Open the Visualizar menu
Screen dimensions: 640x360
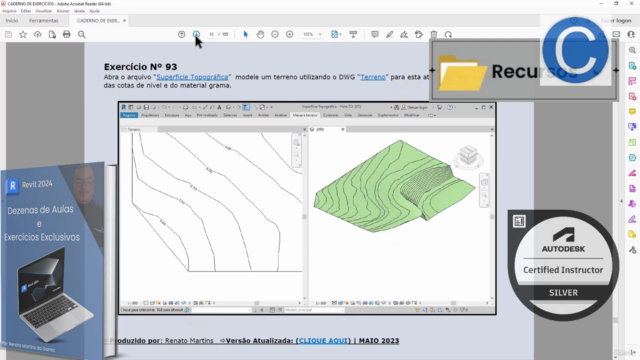(43, 11)
